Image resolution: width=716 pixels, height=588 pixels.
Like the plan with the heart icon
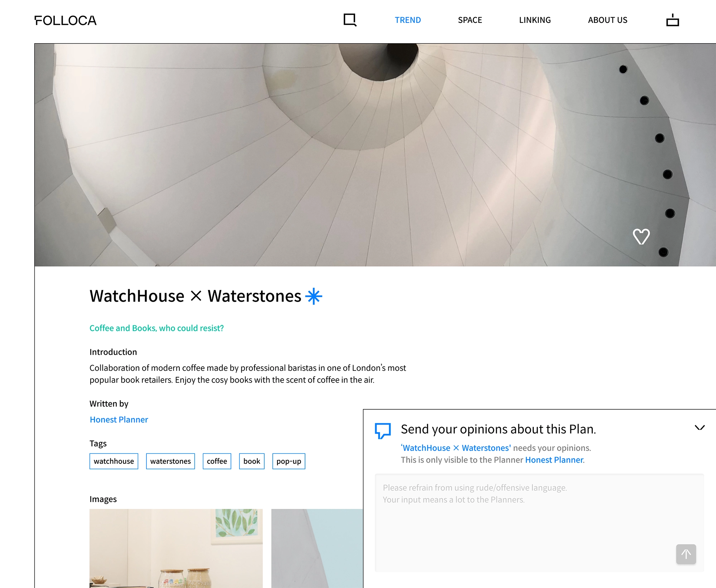tap(641, 237)
